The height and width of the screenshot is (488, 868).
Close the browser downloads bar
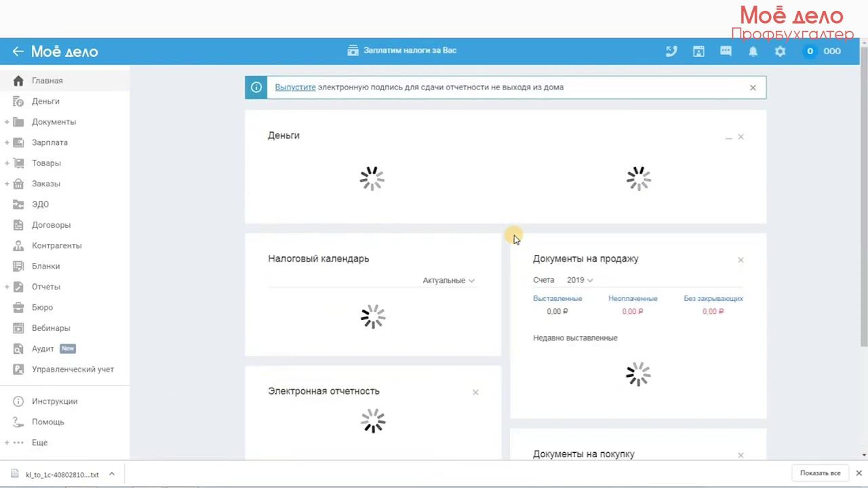coord(859,473)
